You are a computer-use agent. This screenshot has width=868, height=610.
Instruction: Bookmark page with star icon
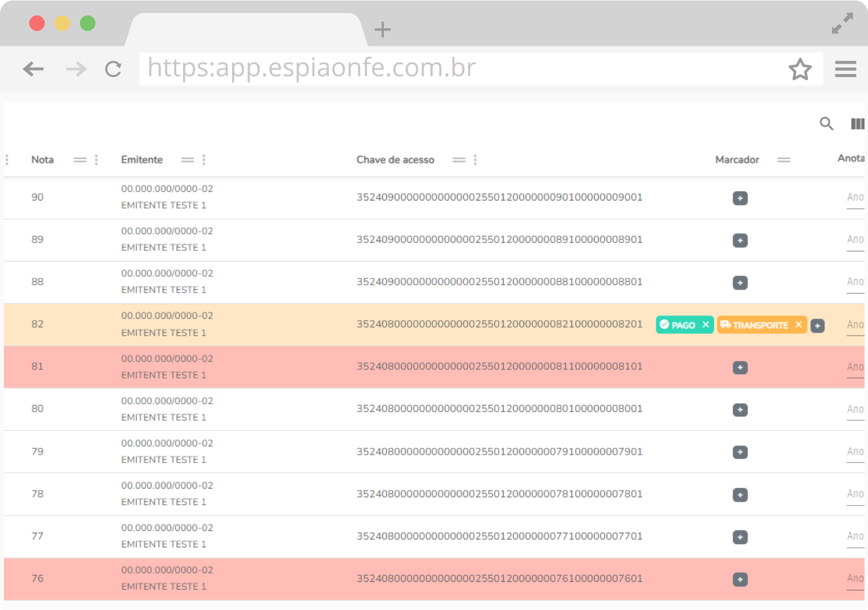tap(800, 69)
